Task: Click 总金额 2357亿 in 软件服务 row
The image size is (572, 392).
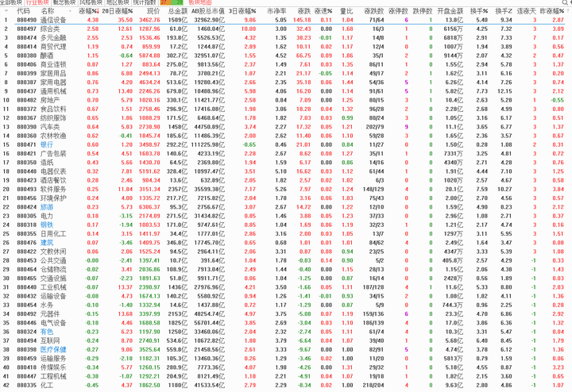Action: point(178,189)
